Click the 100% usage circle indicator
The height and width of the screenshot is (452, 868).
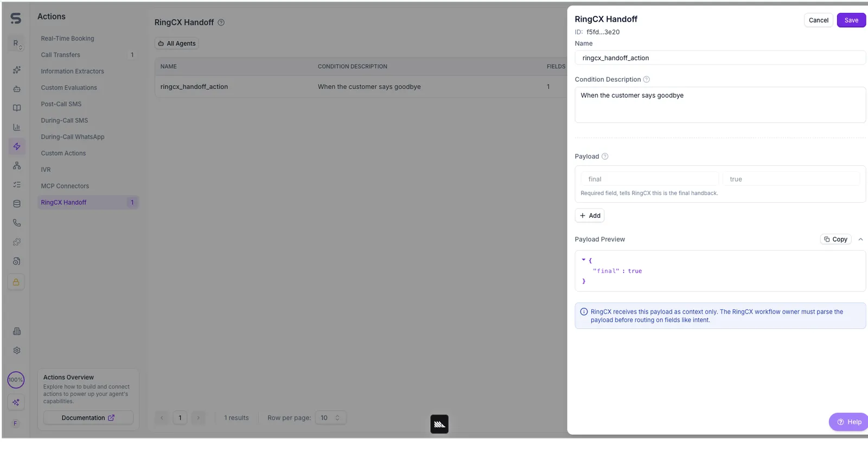pos(16,380)
